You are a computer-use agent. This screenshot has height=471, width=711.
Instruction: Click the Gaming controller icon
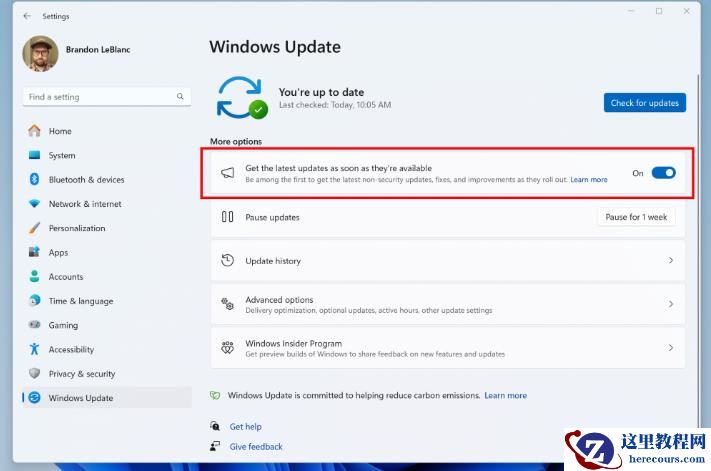click(x=34, y=325)
